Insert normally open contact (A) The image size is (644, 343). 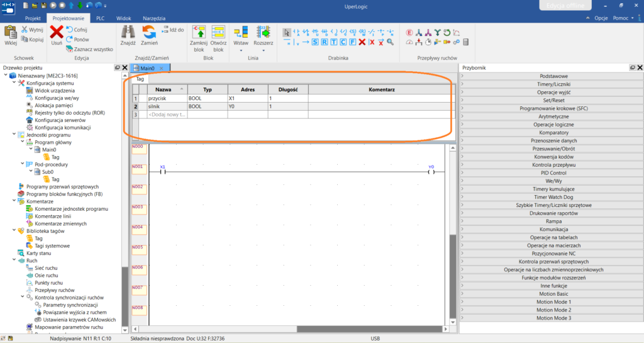pos(296,32)
